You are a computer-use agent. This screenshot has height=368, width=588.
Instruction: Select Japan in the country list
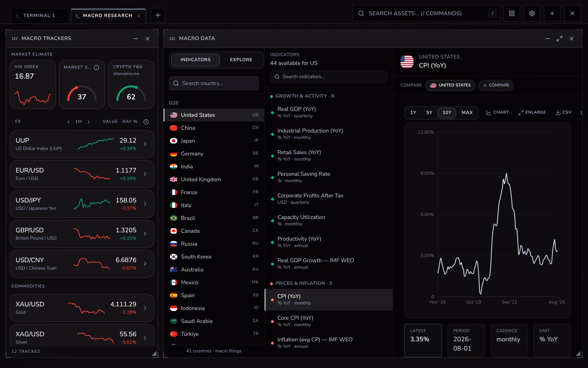tap(214, 141)
